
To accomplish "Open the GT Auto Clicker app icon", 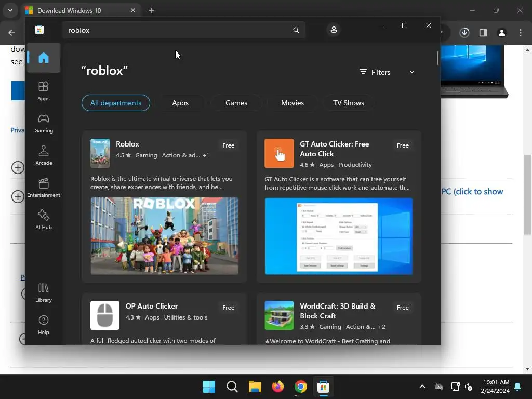I will (279, 153).
